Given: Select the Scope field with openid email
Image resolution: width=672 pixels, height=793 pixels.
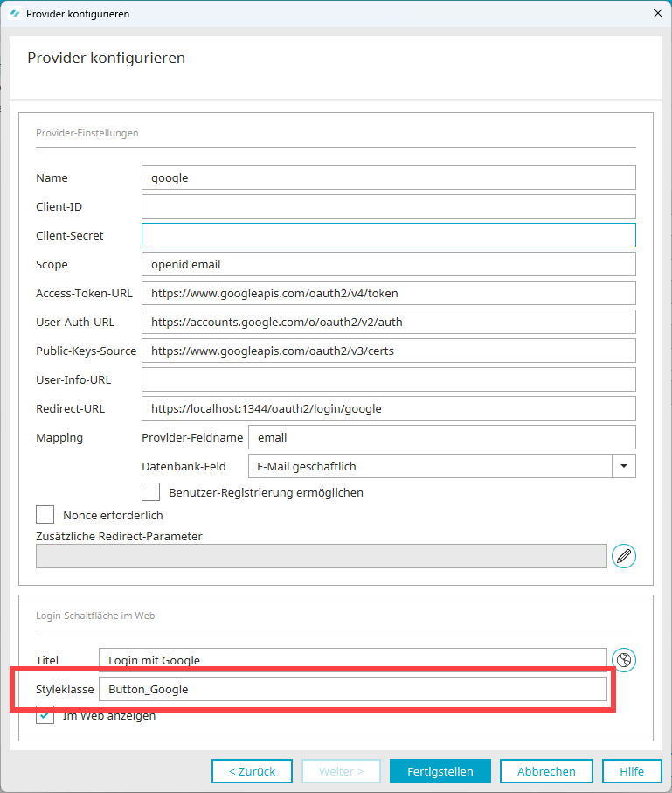Looking at the screenshot, I should [388, 264].
